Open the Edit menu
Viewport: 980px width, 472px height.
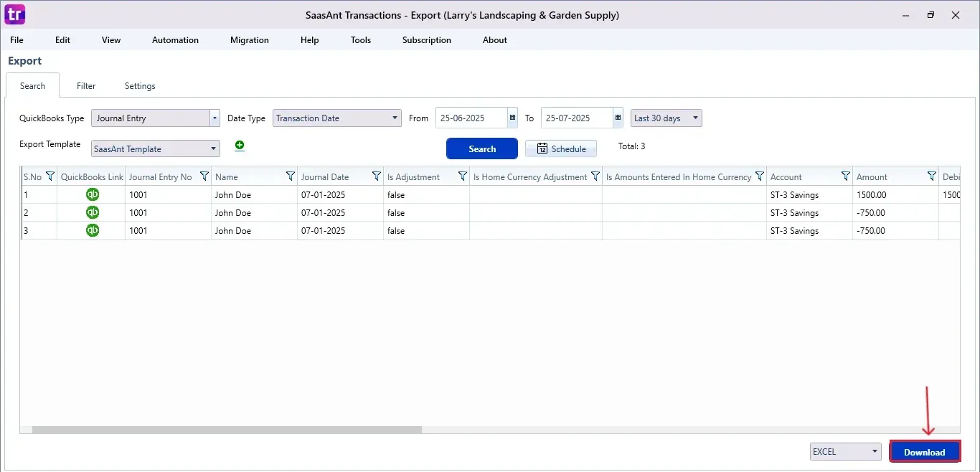click(x=63, y=40)
